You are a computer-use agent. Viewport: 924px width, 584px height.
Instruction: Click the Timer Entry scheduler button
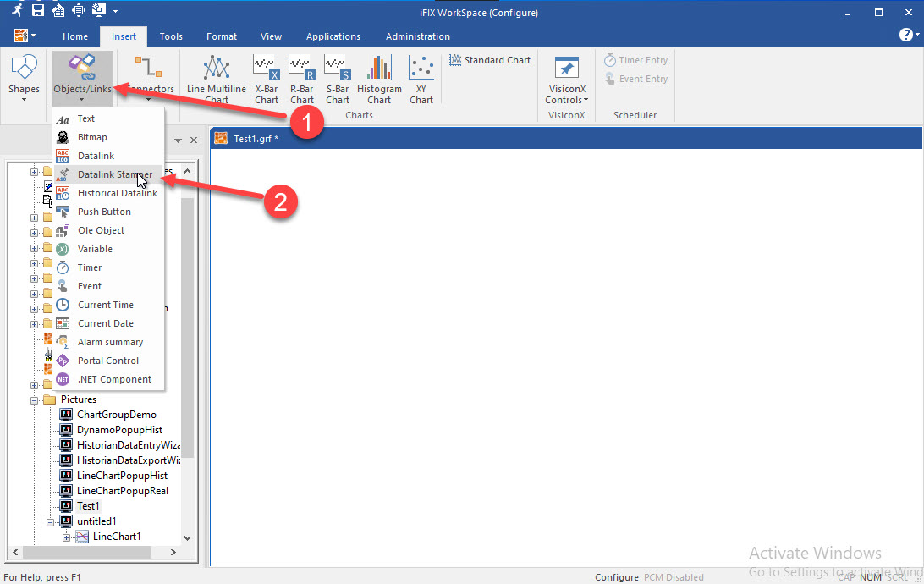[x=635, y=60]
